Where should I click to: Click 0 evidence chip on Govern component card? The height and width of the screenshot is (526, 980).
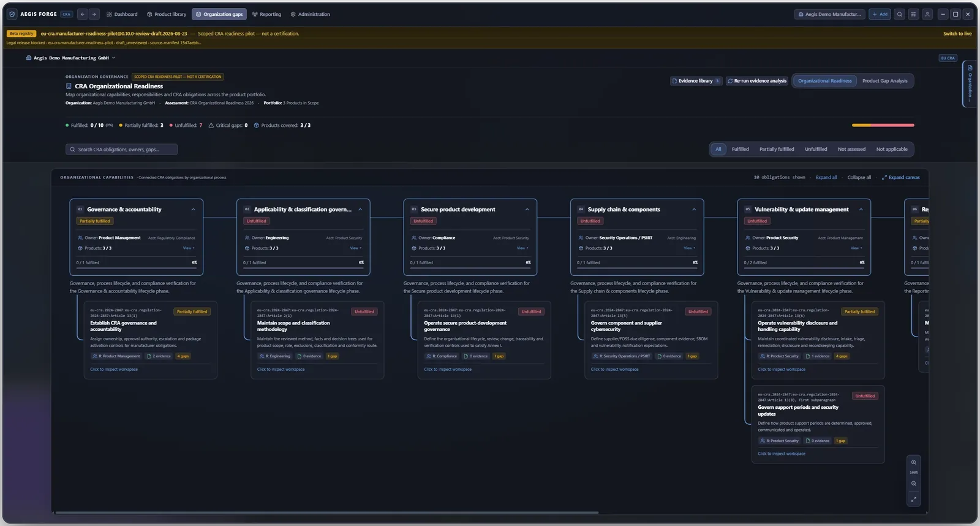(x=671, y=356)
